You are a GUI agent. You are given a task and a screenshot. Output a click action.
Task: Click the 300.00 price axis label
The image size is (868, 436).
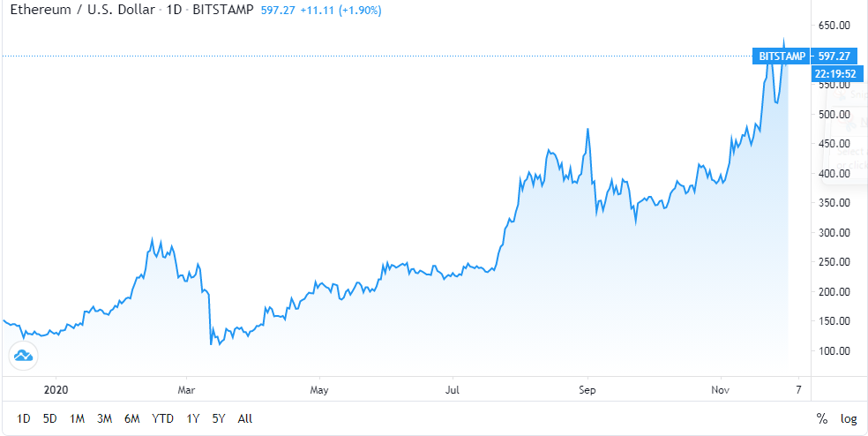click(x=834, y=233)
